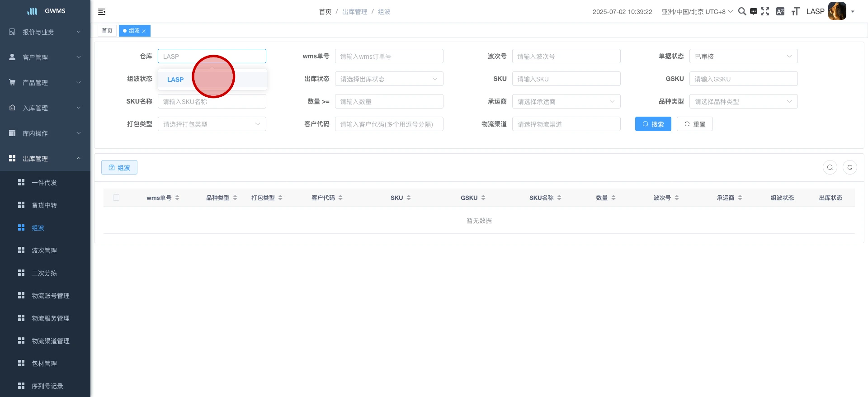This screenshot has height=397, width=868.
Task: Expand the 承运商 dropdown
Action: tap(566, 102)
